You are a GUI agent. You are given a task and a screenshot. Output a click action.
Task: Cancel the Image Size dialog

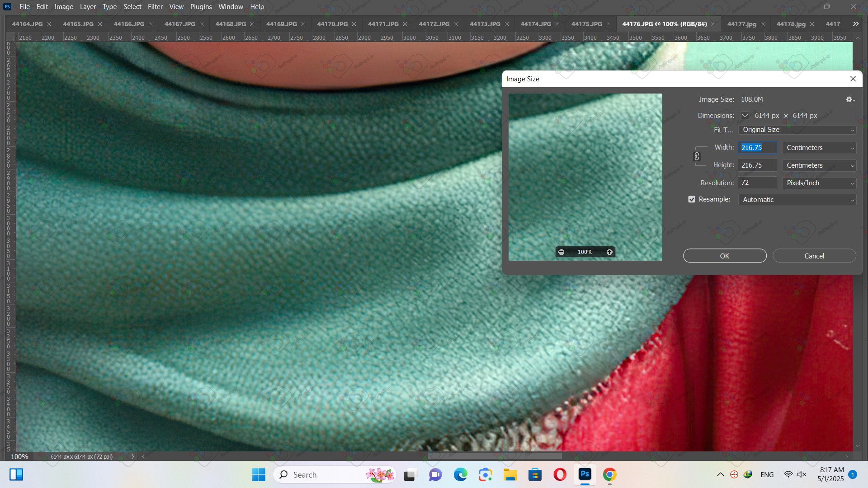814,256
